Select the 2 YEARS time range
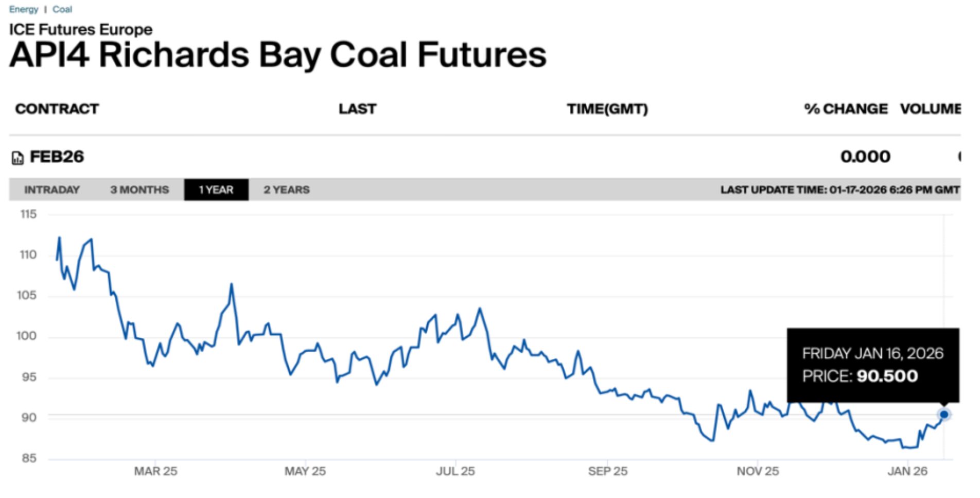980x498 pixels. pyautogui.click(x=286, y=190)
